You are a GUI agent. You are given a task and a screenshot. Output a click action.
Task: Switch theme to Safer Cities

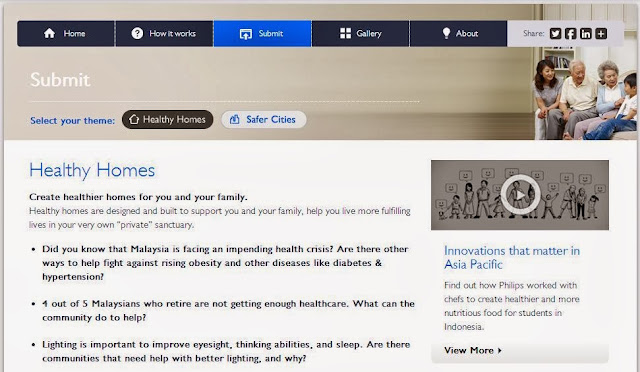click(264, 119)
